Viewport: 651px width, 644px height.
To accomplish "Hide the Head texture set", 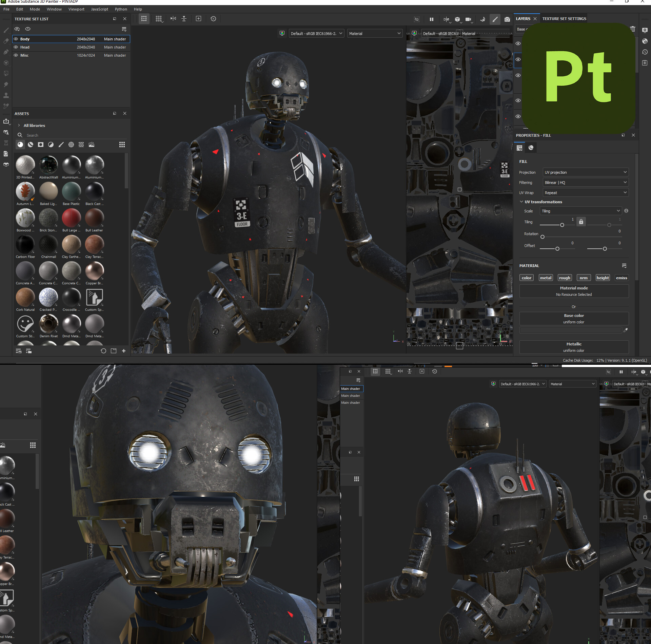I will click(16, 47).
